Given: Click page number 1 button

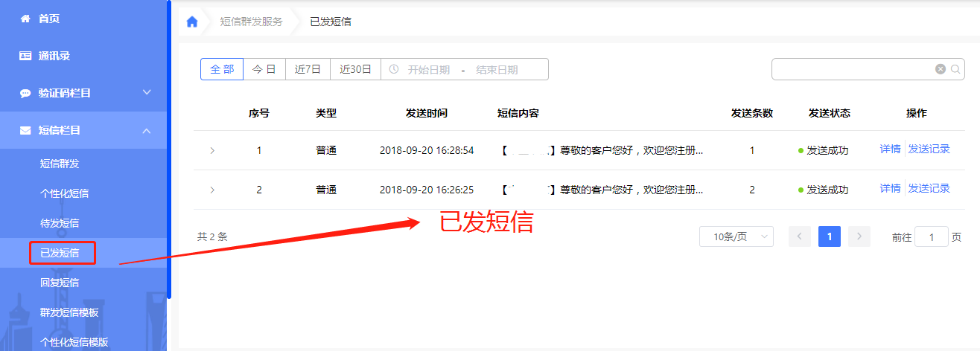Looking at the screenshot, I should [830, 236].
